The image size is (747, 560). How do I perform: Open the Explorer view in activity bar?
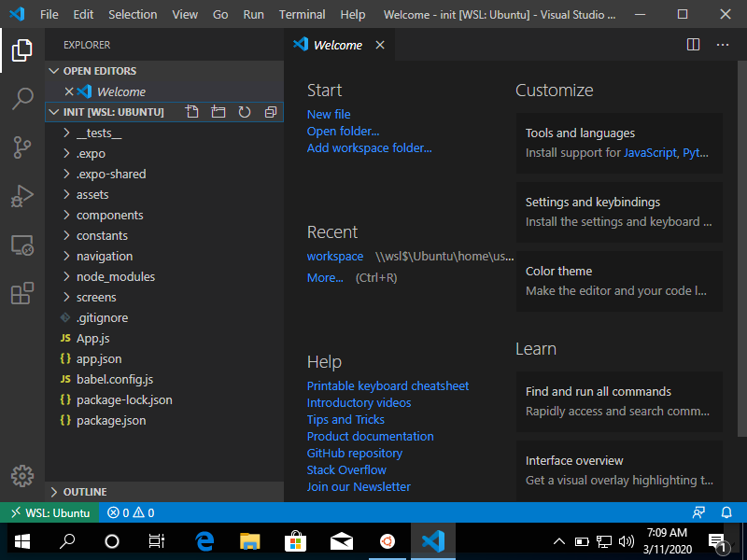(x=21, y=50)
